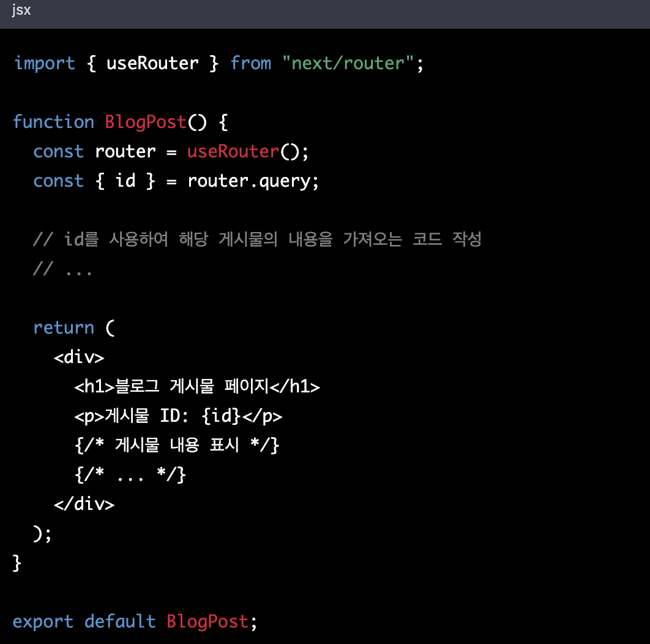Select the function keyword declaring BlogPost
The image size is (650, 644).
(x=53, y=122)
